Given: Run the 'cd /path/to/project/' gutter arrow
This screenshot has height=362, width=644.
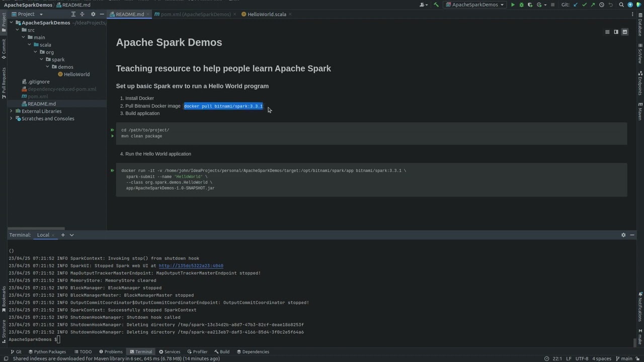Looking at the screenshot, I should [x=112, y=130].
